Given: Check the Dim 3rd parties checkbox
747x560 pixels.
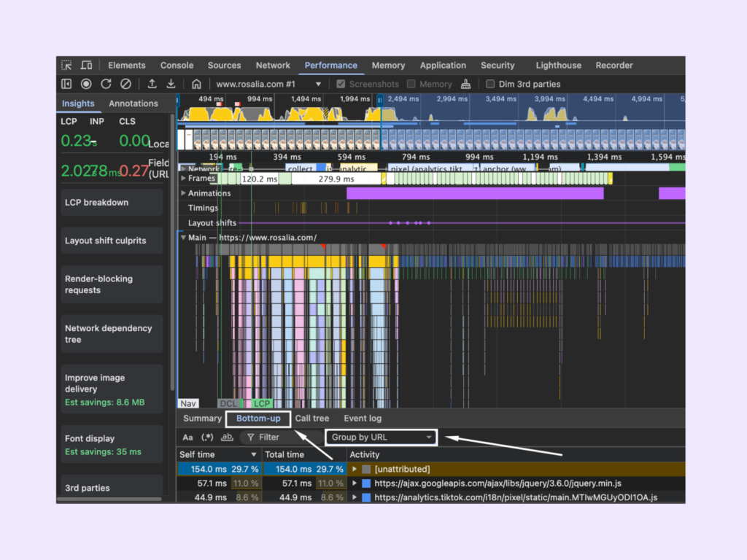Looking at the screenshot, I should click(490, 84).
